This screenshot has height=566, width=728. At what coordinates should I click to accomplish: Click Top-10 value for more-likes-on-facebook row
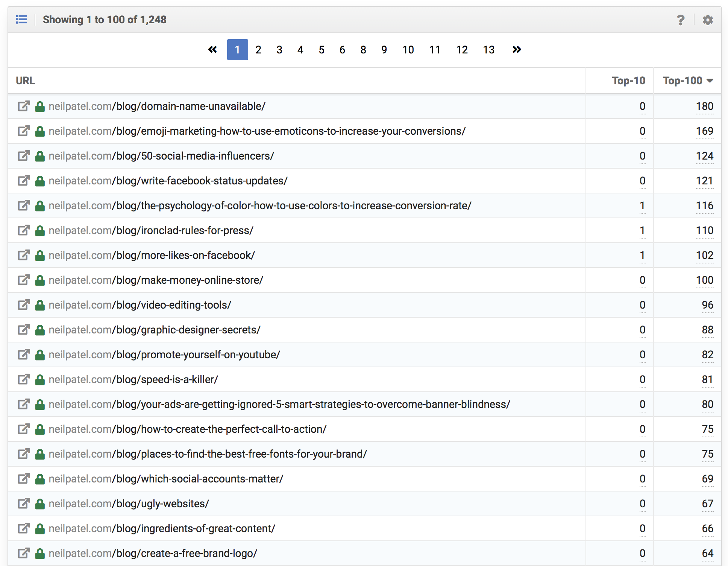tap(642, 256)
